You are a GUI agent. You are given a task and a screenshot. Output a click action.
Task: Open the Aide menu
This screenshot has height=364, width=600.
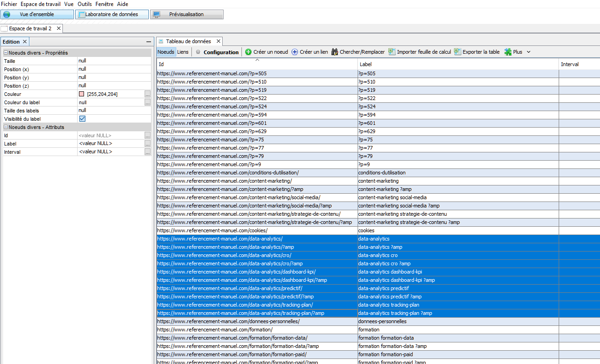[x=123, y=4]
